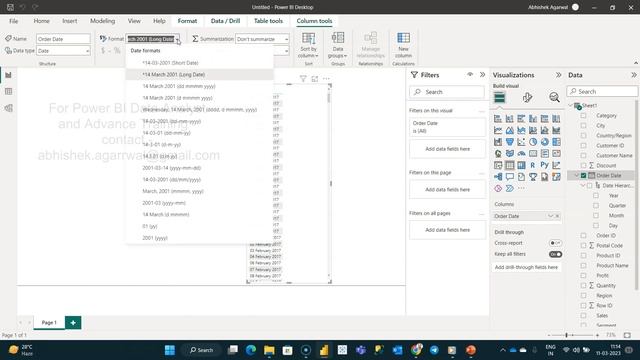Viewport: 640px width, 360px height.
Task: Choose the Short Date format option
Action: (200, 63)
